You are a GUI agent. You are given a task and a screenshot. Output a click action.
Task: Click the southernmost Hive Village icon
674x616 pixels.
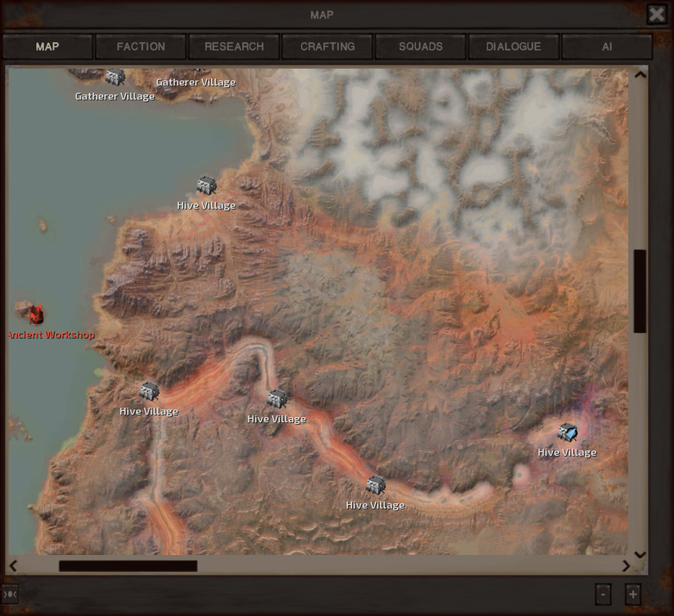(x=375, y=485)
